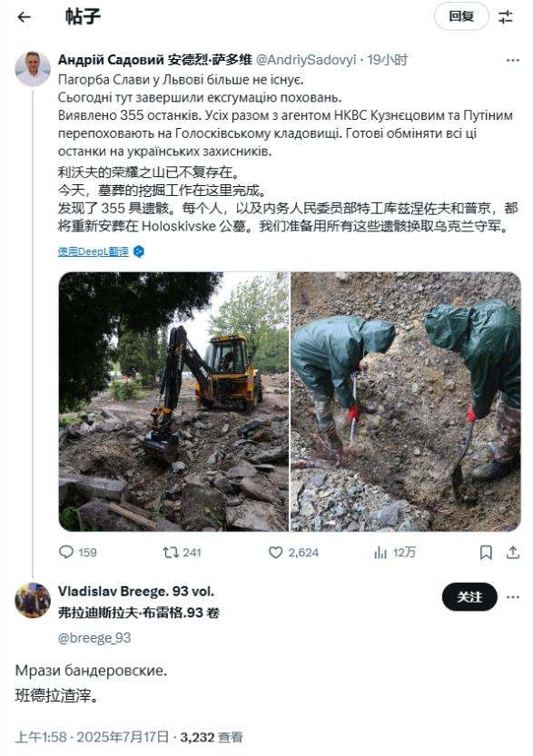Viewport: 533px width, 756px height.
Task: Share the post via upload icon
Action: tap(513, 553)
